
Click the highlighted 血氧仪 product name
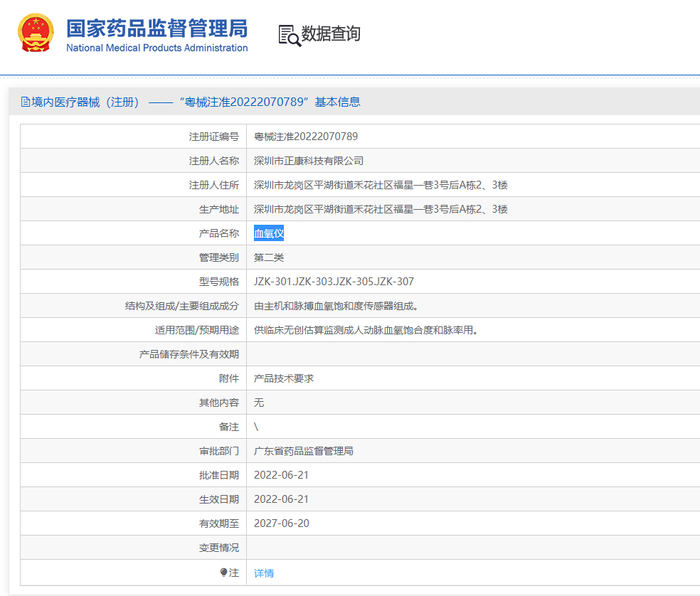tap(269, 233)
